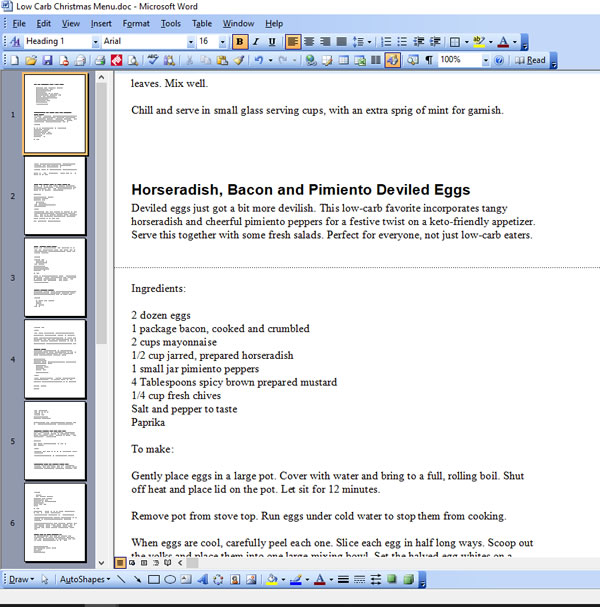The height and width of the screenshot is (607, 600).
Task: Select the Arrow drawing tool
Action: [137, 580]
